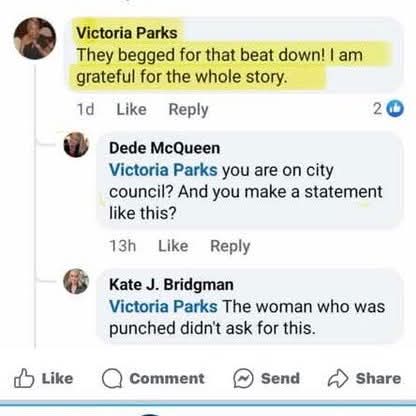Click the 13h timestamp on Dede's reply

123,246
